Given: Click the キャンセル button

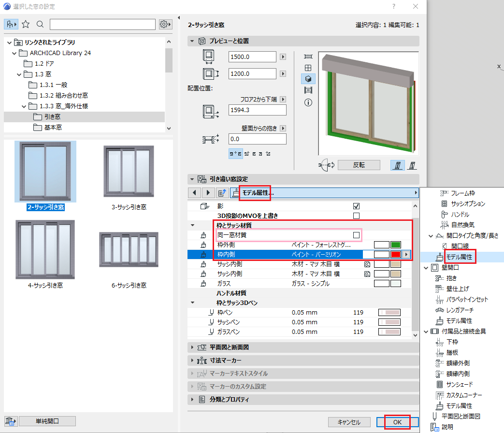Looking at the screenshot, I should [x=349, y=422].
